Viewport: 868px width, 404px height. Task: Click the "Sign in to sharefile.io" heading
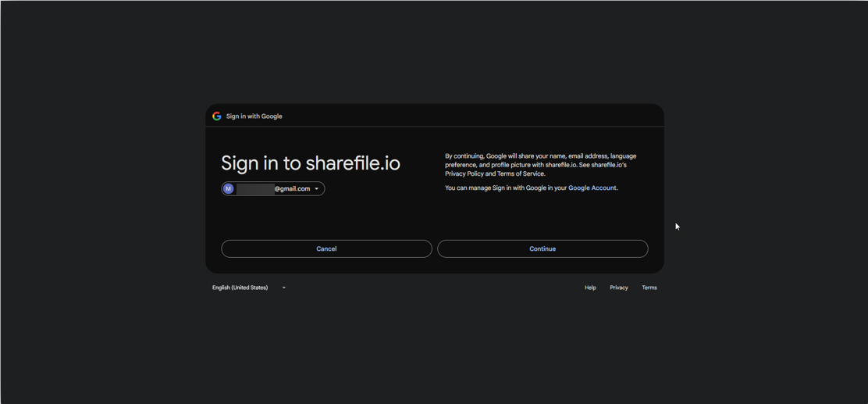click(311, 163)
